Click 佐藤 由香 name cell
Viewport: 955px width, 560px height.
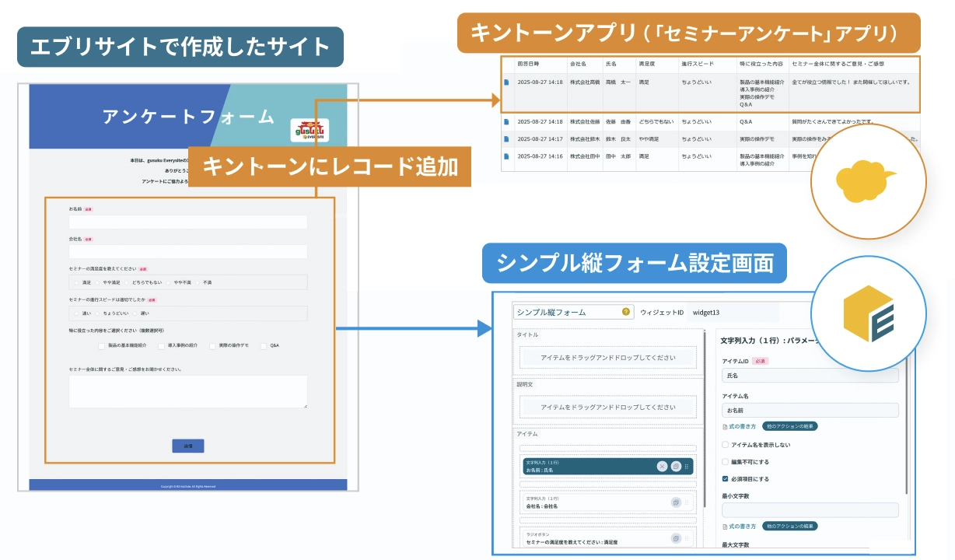(617, 122)
